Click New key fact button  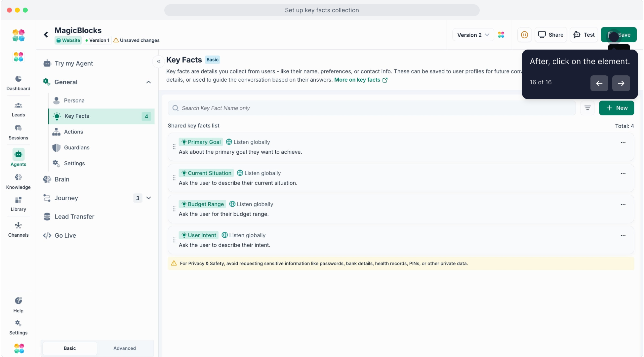616,108
